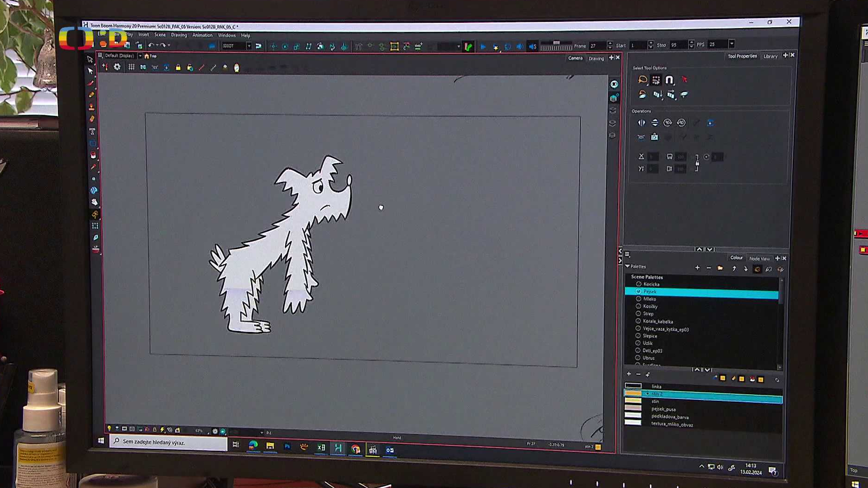
Task: Click the grid icon in Camera toolbar
Action: [131, 67]
